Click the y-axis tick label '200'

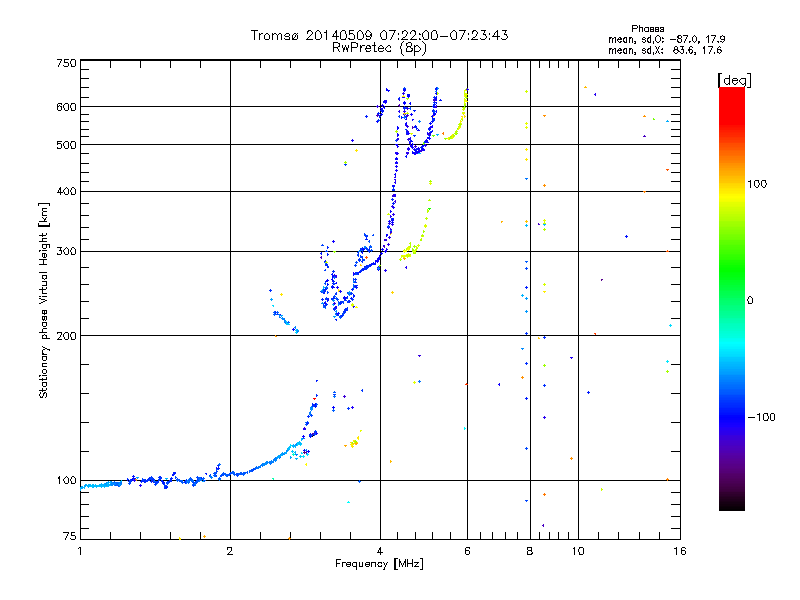pos(67,336)
